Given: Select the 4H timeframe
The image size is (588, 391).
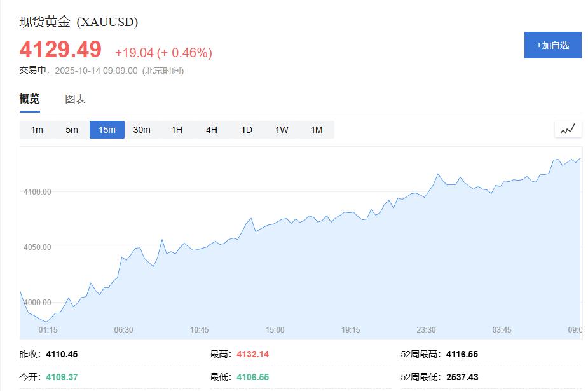Looking at the screenshot, I should [211, 129].
